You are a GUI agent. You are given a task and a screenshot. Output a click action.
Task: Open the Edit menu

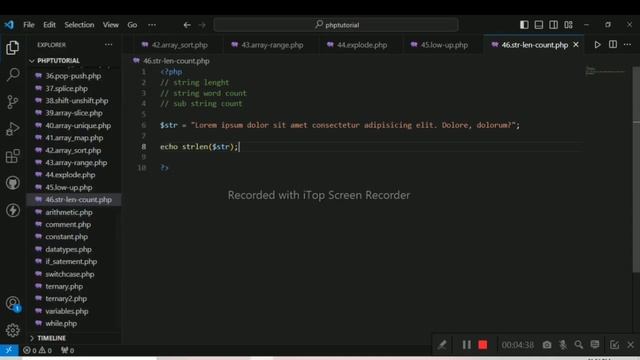49,25
